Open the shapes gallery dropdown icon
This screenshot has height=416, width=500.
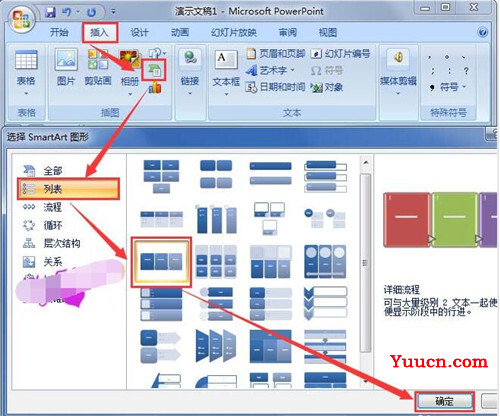click(x=158, y=53)
